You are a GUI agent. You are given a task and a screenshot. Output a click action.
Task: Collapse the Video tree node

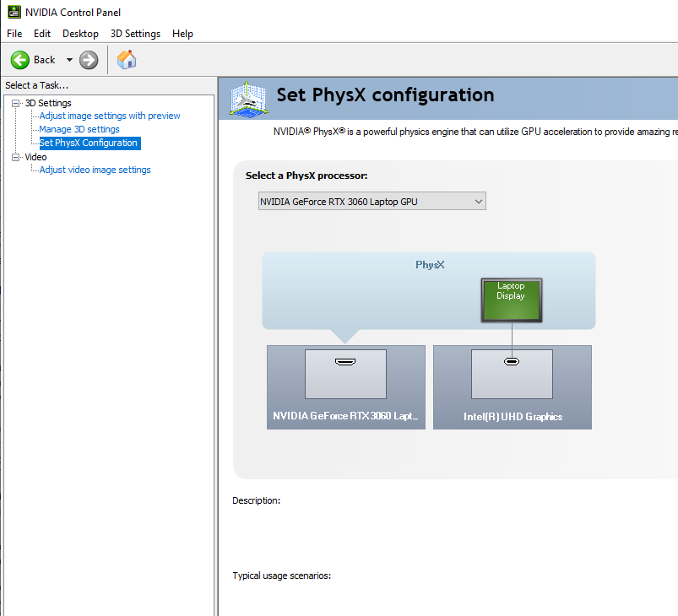[15, 157]
